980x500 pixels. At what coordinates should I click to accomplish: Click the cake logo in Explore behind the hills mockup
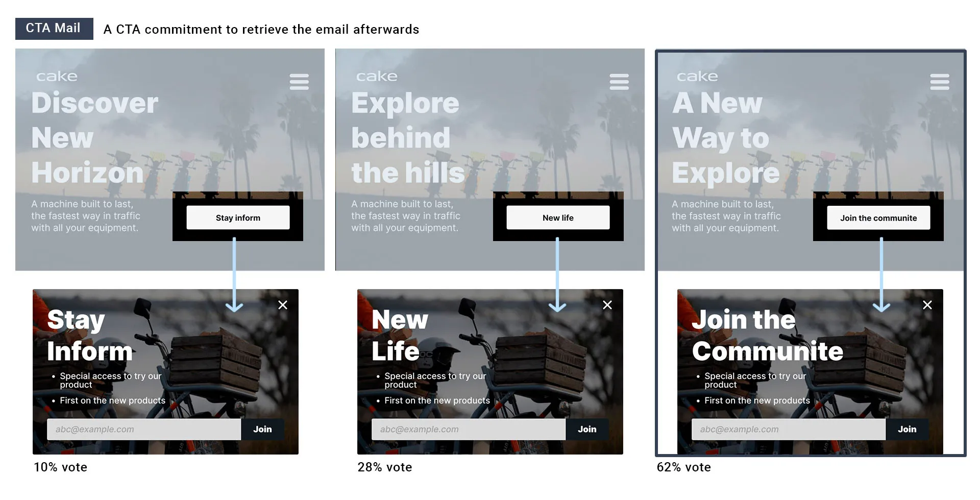[x=377, y=77]
